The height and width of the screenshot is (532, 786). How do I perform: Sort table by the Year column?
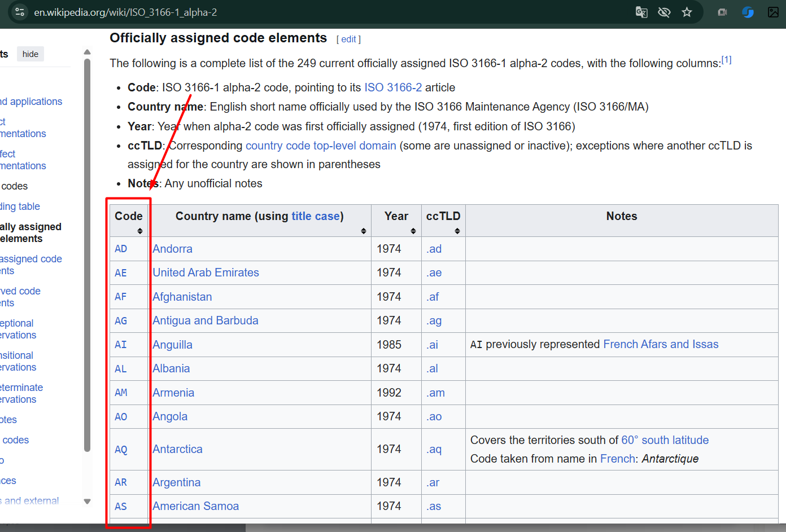[413, 231]
